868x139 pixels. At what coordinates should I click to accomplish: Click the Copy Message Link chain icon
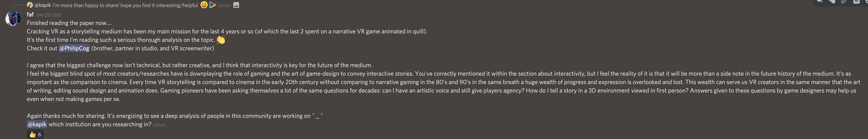[x=844, y=1]
